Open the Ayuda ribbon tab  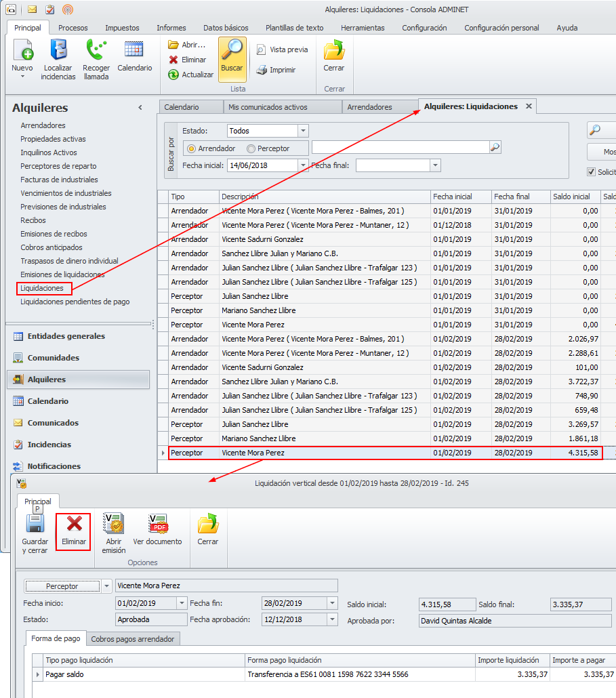click(567, 28)
